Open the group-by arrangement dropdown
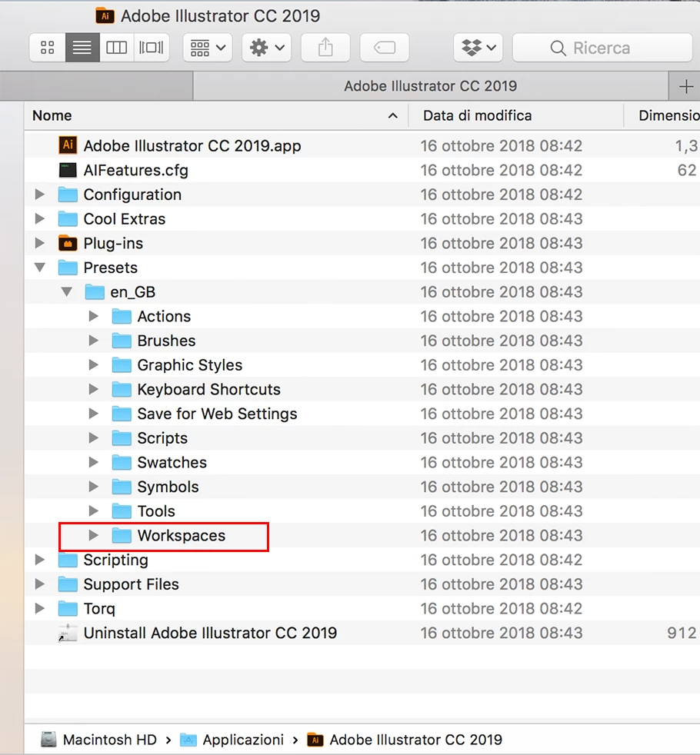 [208, 48]
